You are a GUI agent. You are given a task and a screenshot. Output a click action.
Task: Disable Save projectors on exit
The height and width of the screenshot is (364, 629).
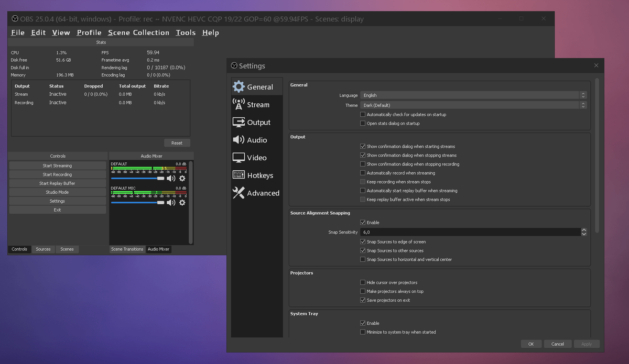click(x=363, y=300)
